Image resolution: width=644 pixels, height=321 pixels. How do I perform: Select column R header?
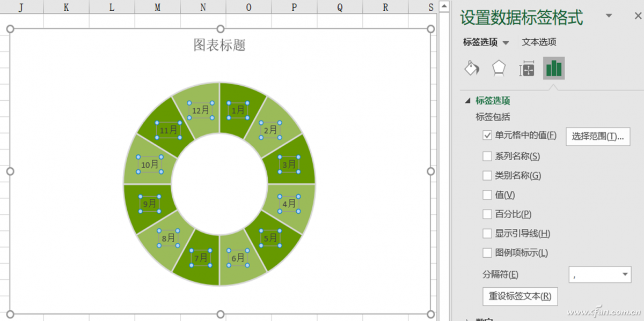tap(385, 6)
